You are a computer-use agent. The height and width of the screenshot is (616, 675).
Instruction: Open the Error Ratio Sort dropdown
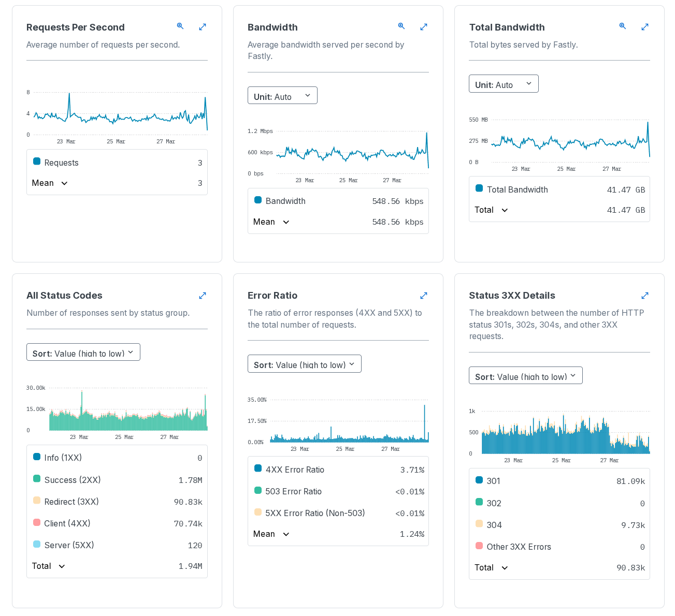pos(305,364)
